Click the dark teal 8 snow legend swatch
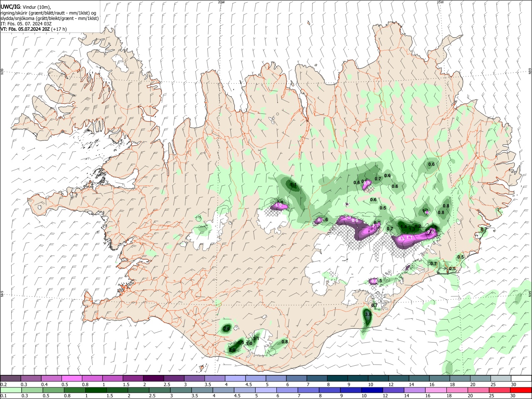 point(337,379)
